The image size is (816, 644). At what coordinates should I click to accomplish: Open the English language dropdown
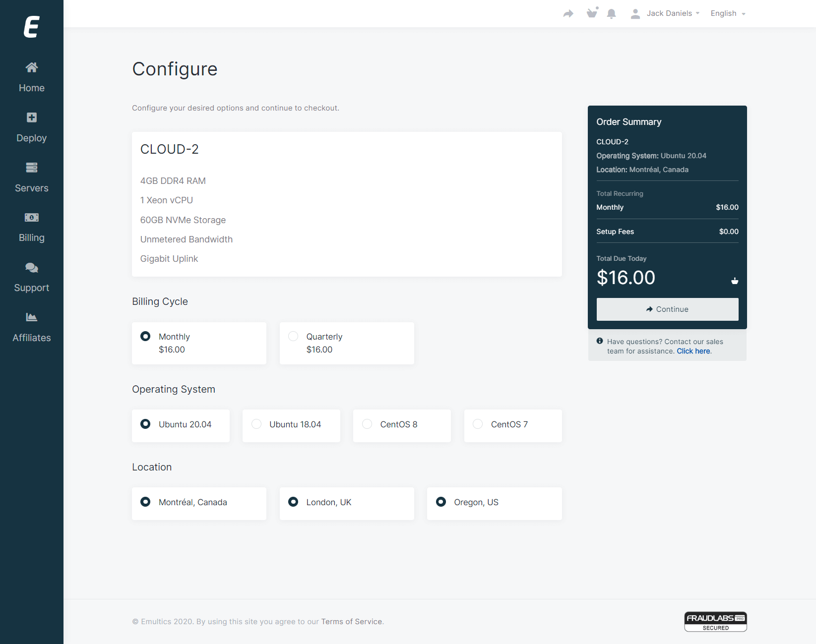tap(728, 13)
